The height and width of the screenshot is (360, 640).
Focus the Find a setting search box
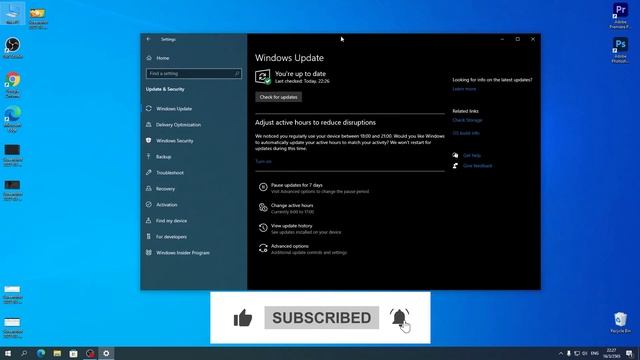(x=193, y=73)
